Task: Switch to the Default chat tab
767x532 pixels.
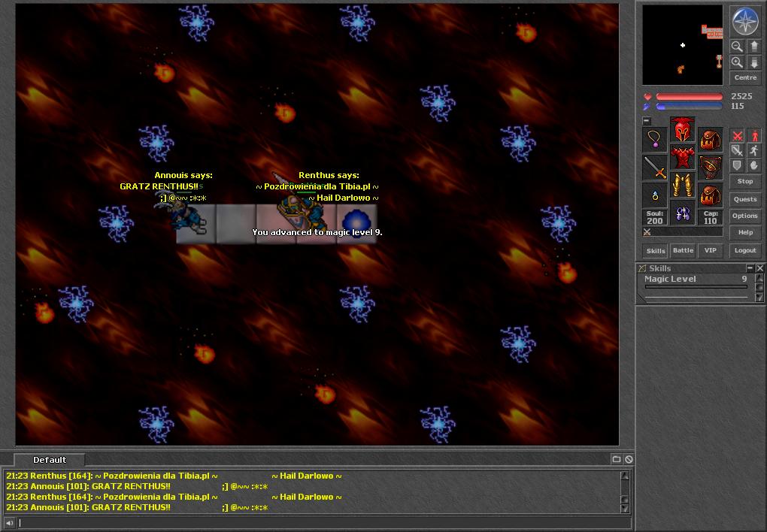Action: [50, 460]
